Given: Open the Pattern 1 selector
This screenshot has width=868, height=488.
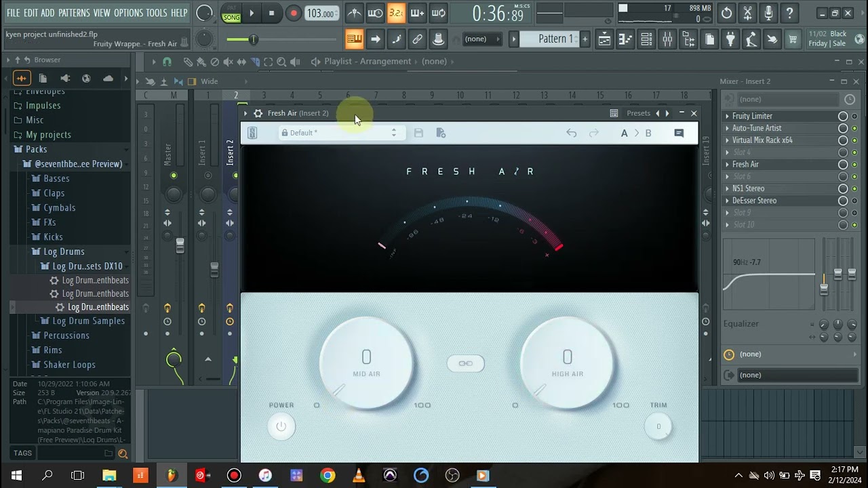Looking at the screenshot, I should tap(551, 39).
